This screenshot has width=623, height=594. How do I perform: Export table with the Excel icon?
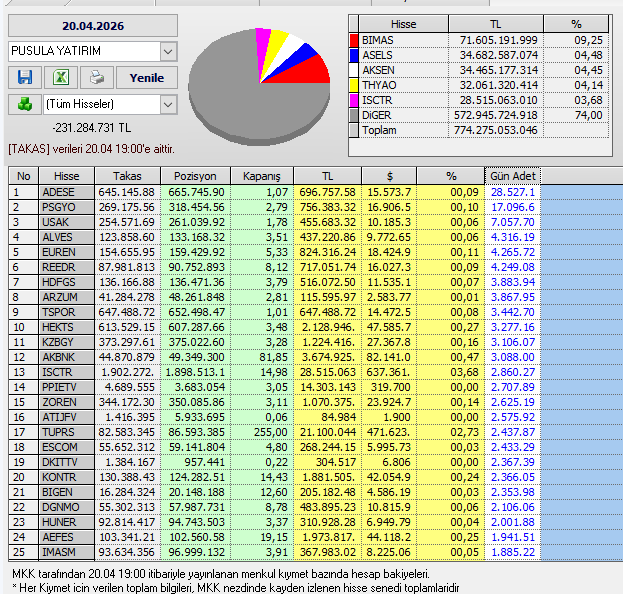click(61, 77)
